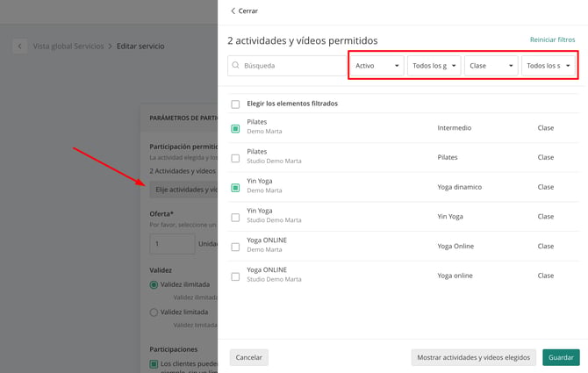Click the search magnifier icon
Screen dimensions: 588x373
click(235, 65)
